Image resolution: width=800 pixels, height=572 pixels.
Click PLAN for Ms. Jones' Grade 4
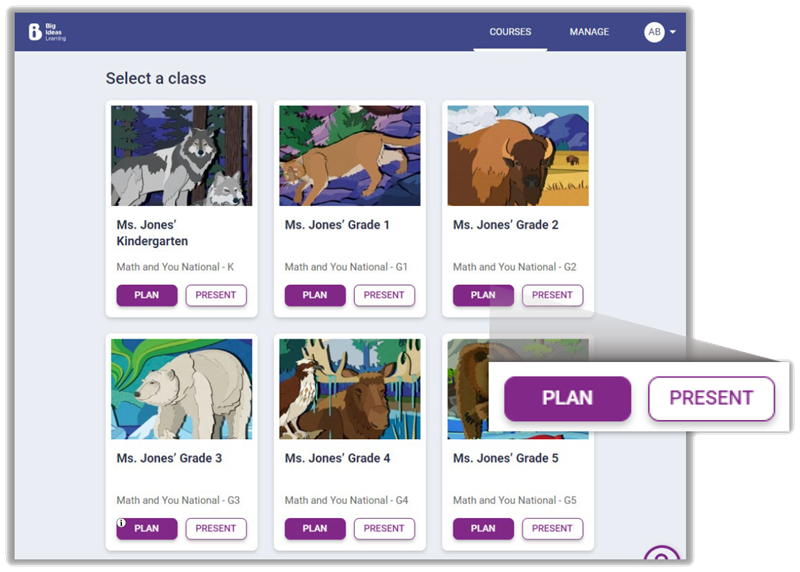[x=315, y=528]
